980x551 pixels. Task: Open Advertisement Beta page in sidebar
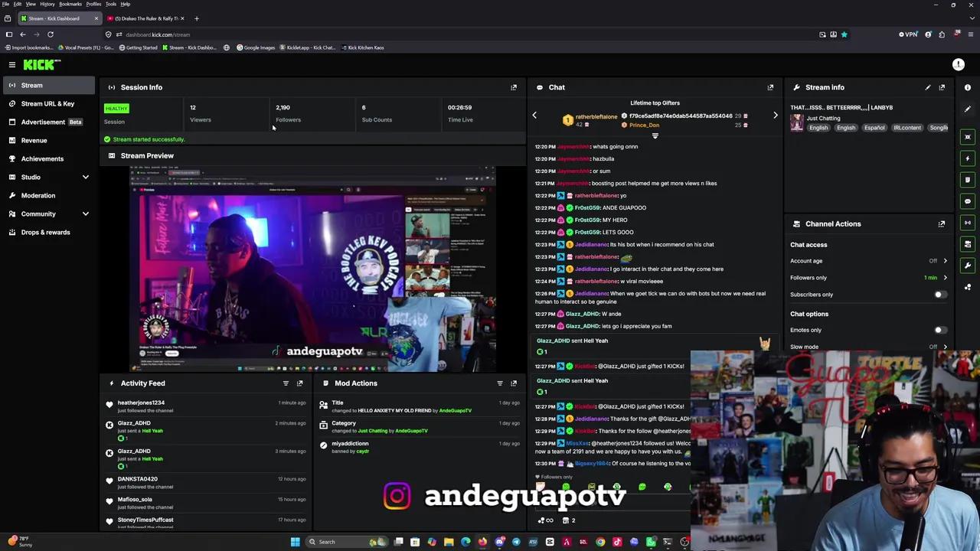pyautogui.click(x=49, y=122)
